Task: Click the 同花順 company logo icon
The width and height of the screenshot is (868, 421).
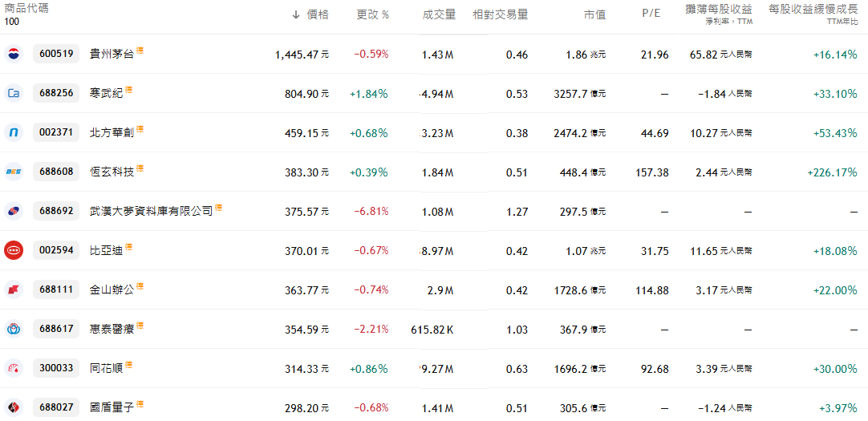Action: point(14,368)
